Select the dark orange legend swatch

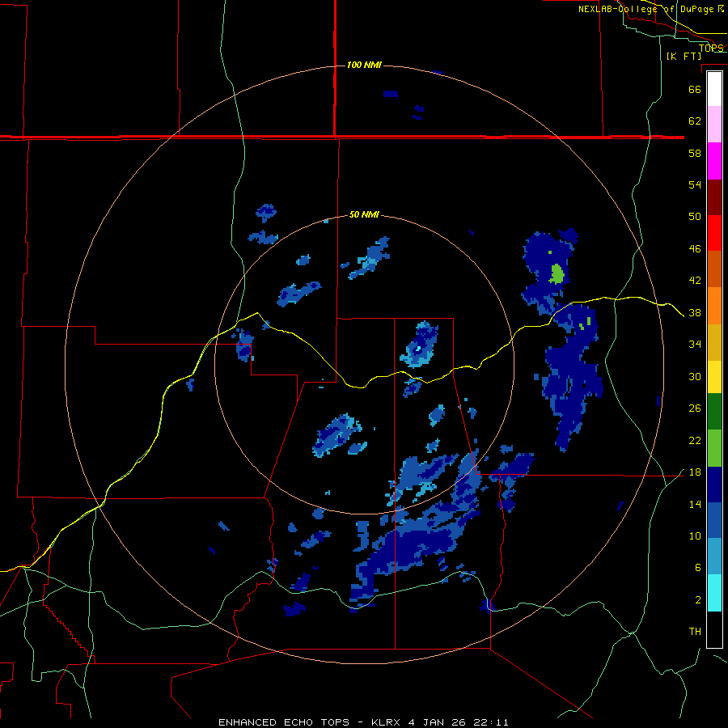tap(714, 269)
